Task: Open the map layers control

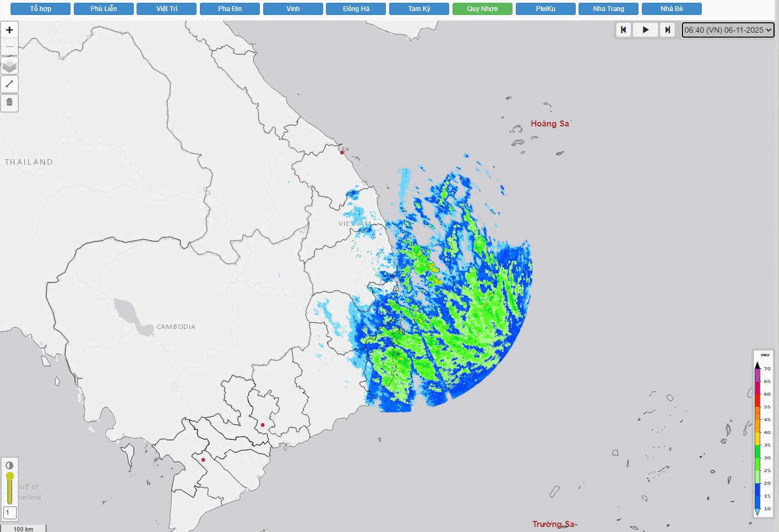Action: click(9, 66)
